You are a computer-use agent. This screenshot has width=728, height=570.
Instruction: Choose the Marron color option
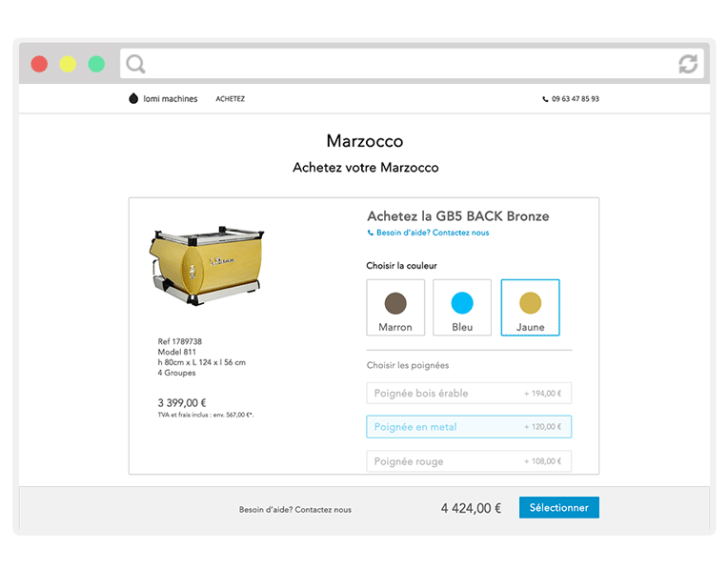395,307
